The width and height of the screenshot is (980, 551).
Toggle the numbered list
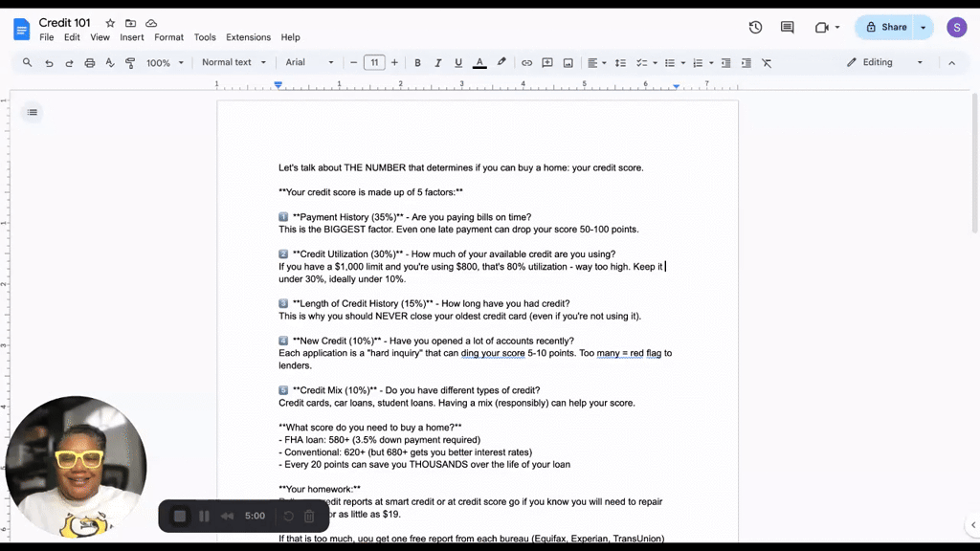698,63
